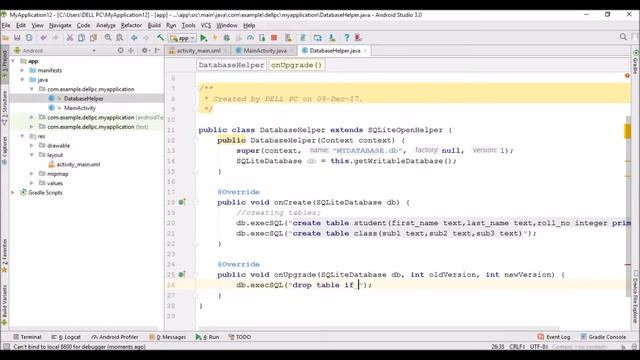The height and width of the screenshot is (360, 640).
Task: Click the Cut scissors icon
Action: click(x=70, y=38)
